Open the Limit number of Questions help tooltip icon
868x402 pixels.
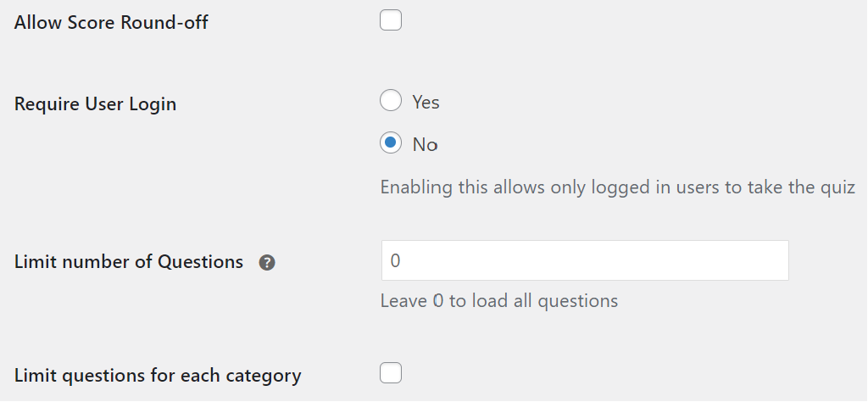coord(267,262)
